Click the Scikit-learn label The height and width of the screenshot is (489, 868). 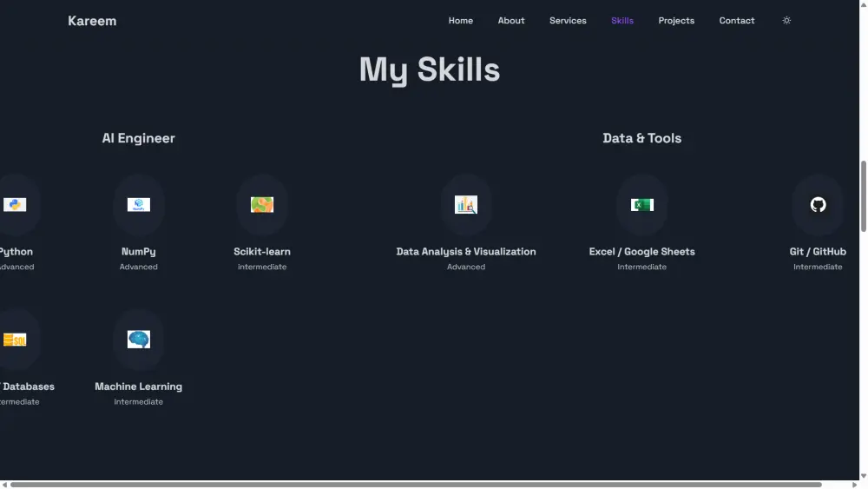(x=262, y=251)
